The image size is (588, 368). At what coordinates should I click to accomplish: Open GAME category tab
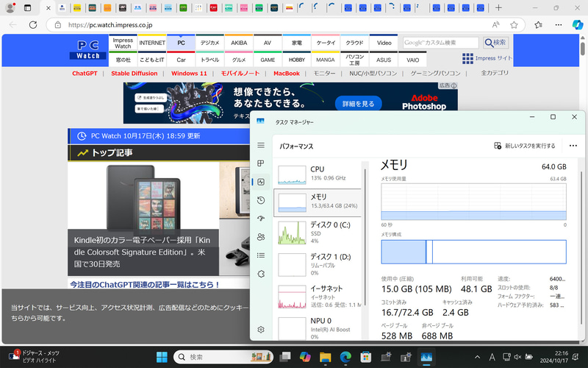268,60
